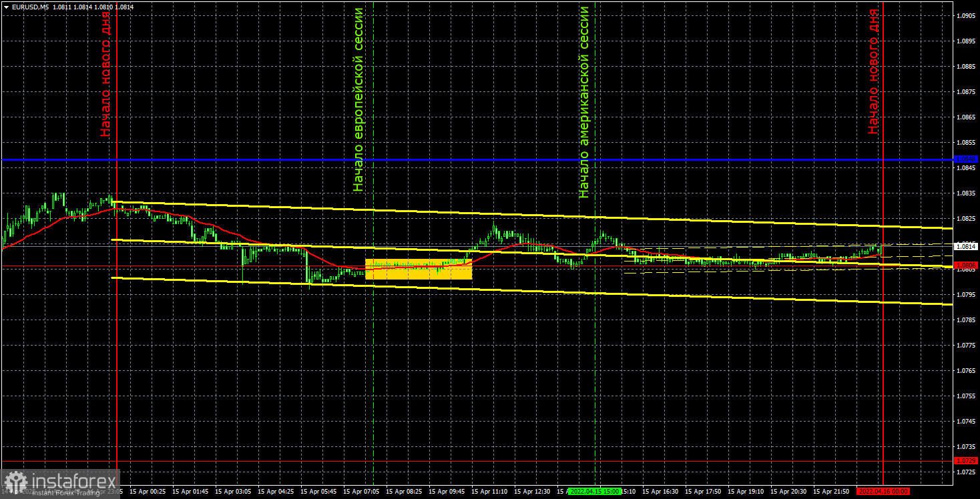Select the EURUSD,M5 chart title text
980x499 pixels.
coord(29,6)
